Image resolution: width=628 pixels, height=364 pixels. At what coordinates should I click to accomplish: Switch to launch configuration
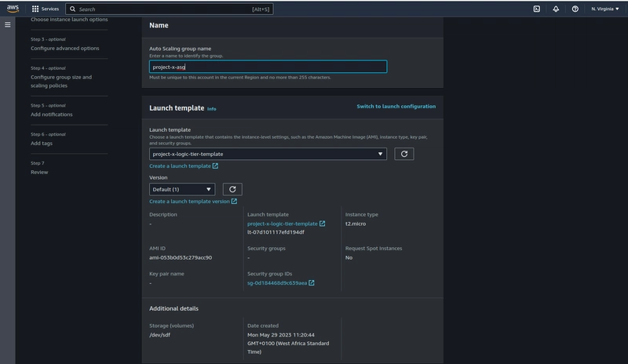point(396,106)
